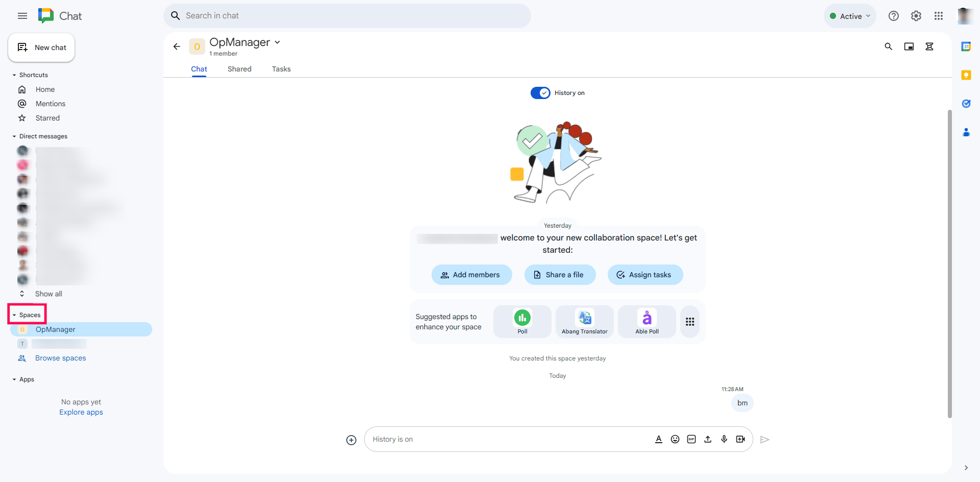Viewport: 980px width, 482px height.
Task: Add a video meeting link
Action: pos(740,439)
